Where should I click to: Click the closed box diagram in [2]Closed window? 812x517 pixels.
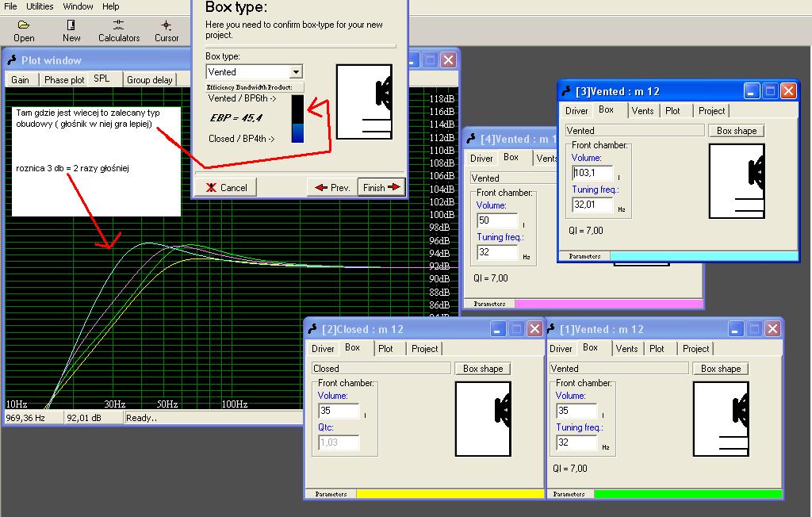(483, 419)
